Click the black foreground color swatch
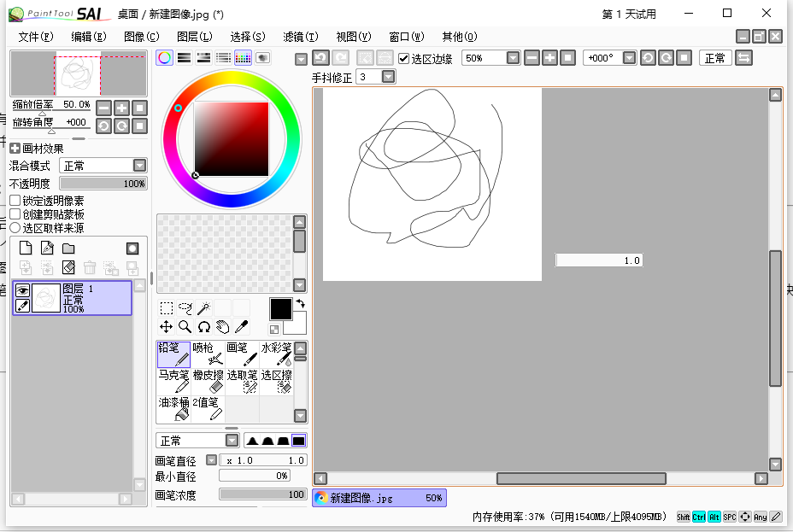Image resolution: width=793 pixels, height=532 pixels. (280, 308)
